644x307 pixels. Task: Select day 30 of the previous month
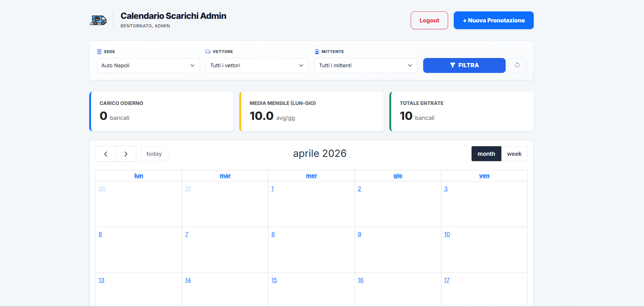[102, 189]
